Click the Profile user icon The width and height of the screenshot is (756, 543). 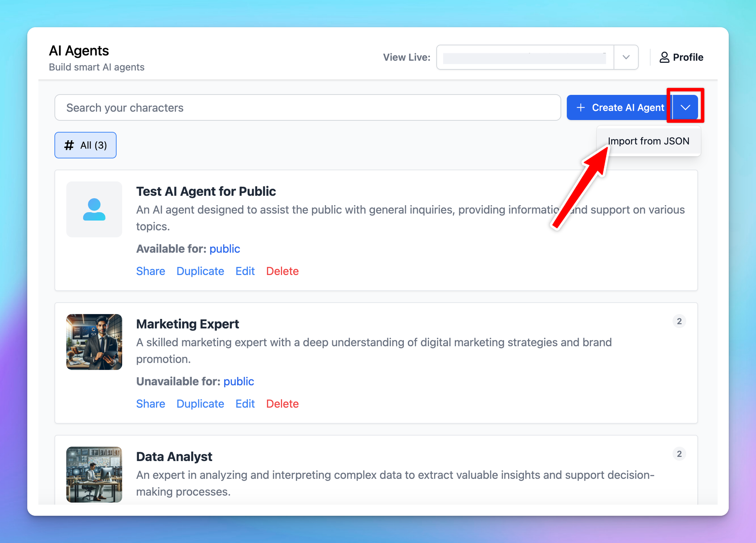click(x=664, y=57)
